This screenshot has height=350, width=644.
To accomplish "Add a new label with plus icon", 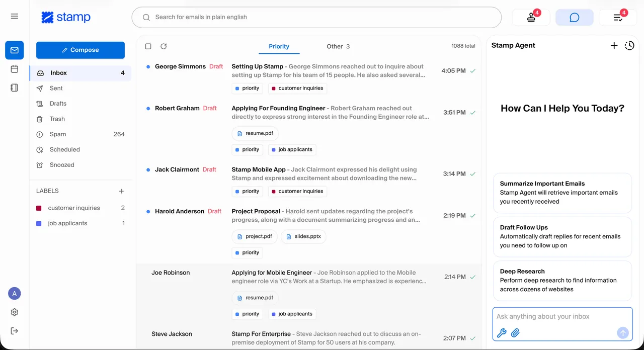I will coord(121,191).
